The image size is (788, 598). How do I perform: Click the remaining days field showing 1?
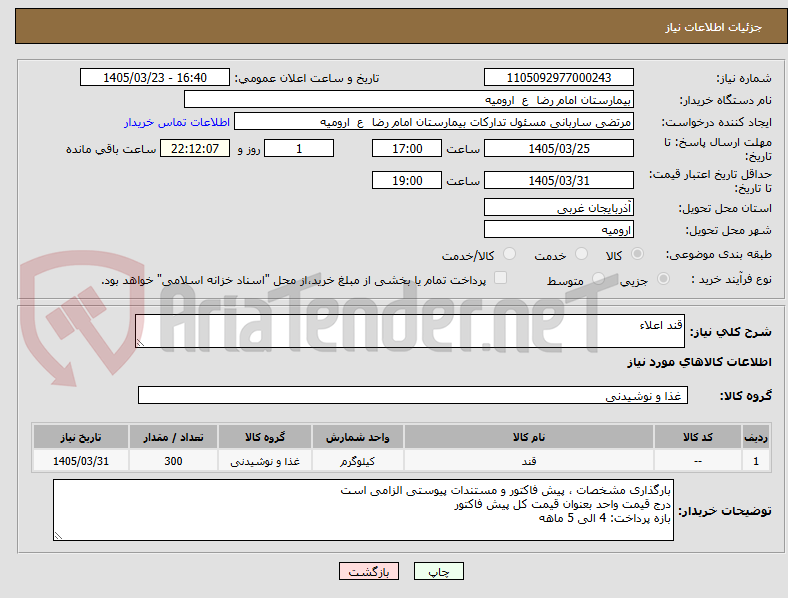(x=299, y=148)
